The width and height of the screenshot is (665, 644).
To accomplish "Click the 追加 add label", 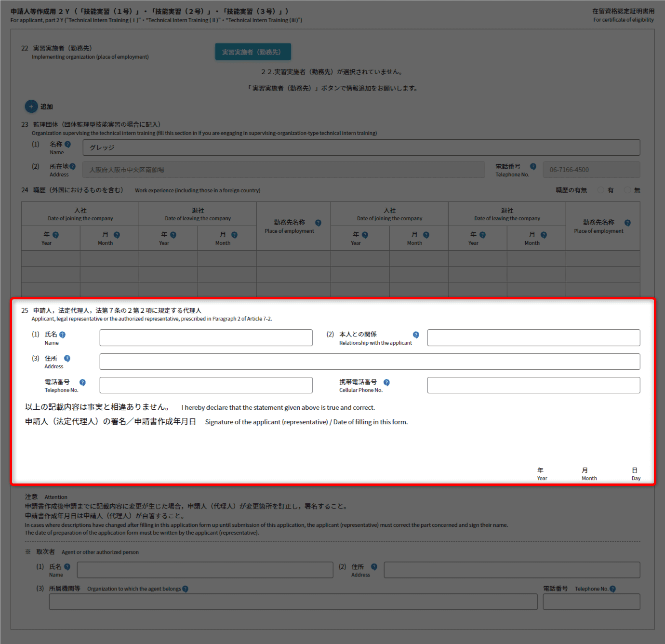I will [47, 107].
